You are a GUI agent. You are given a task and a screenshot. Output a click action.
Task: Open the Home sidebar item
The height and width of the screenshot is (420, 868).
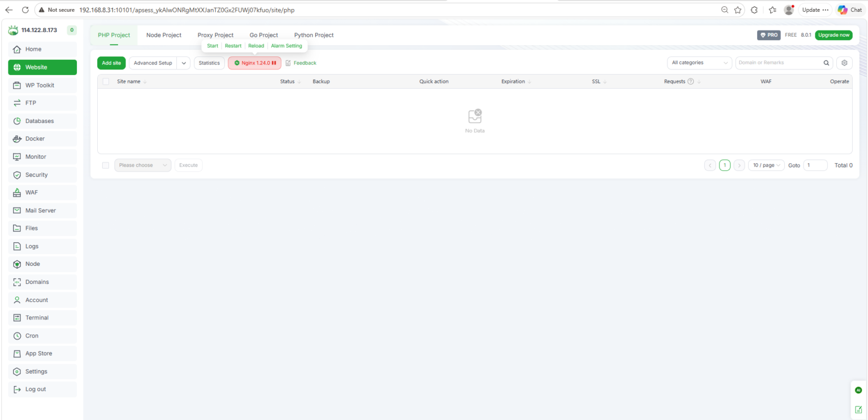click(42, 49)
